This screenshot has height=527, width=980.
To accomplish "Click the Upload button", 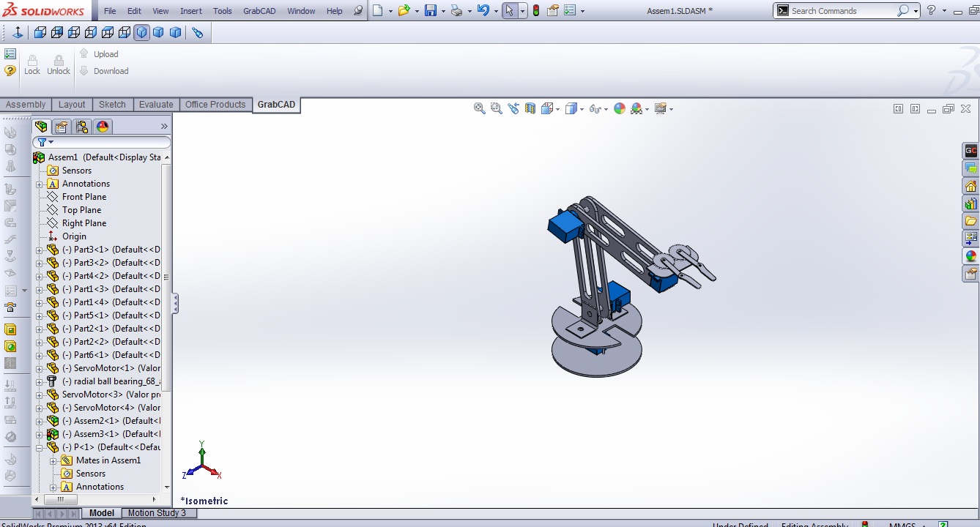I will pos(98,54).
